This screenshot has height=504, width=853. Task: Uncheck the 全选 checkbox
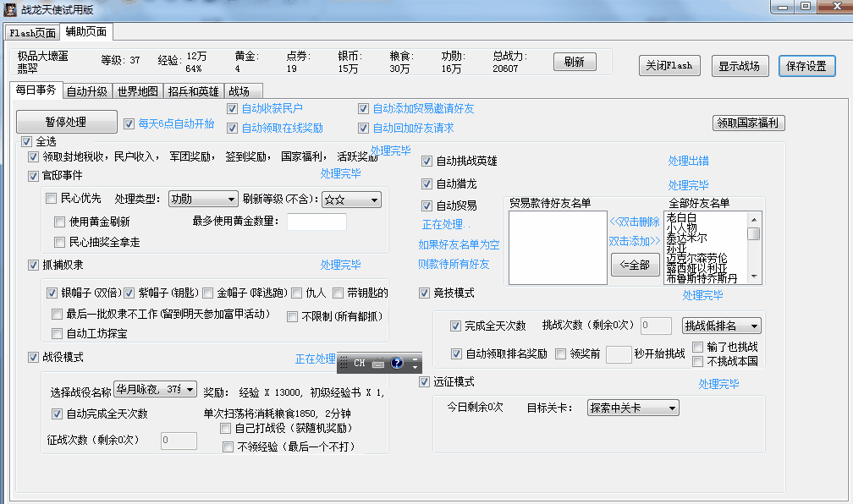tap(26, 141)
